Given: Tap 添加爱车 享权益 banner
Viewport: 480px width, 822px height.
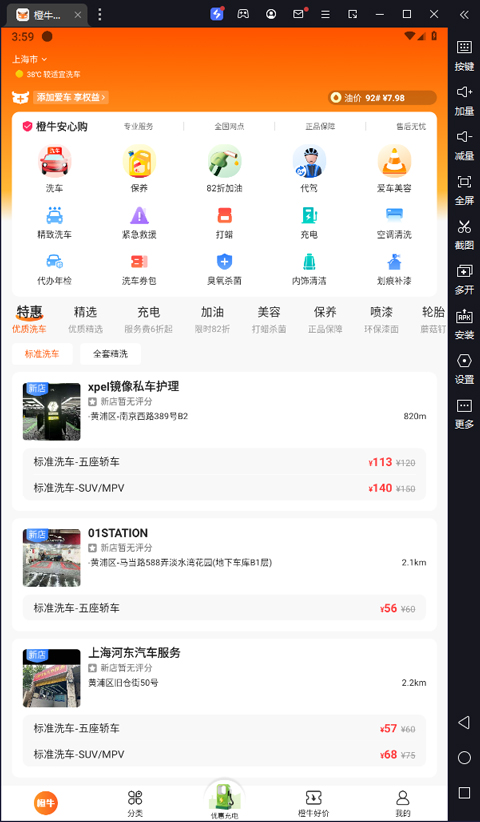Looking at the screenshot, I should (x=71, y=97).
